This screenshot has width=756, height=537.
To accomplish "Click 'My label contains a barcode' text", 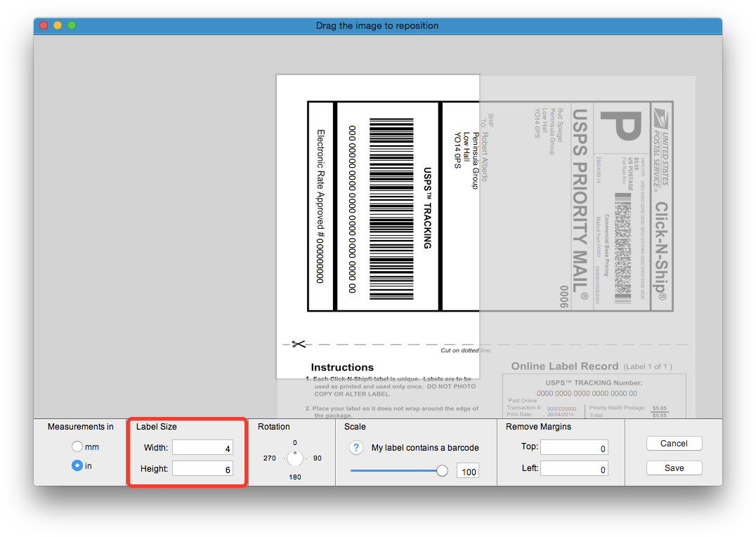I will click(x=425, y=448).
